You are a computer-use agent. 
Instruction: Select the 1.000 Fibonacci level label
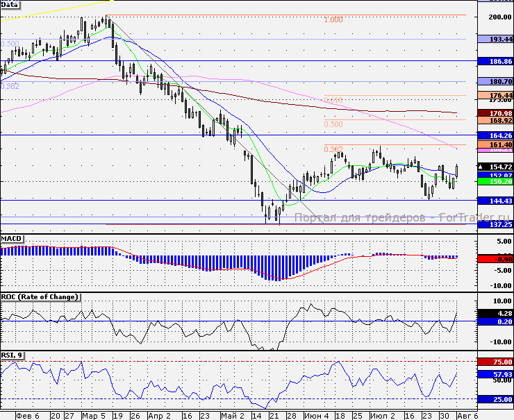pyautogui.click(x=333, y=20)
